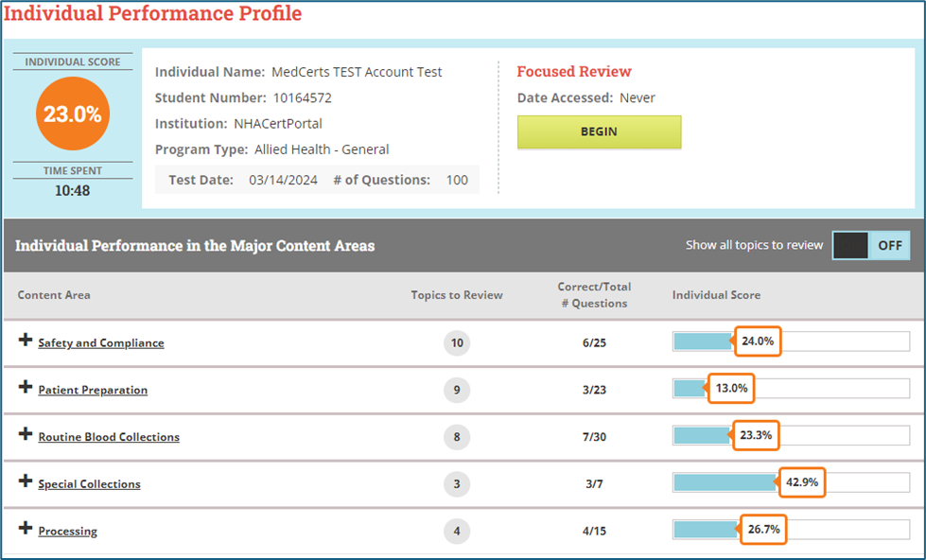926x560 pixels.
Task: Expand the Special Collections plus icon
Action: (26, 481)
